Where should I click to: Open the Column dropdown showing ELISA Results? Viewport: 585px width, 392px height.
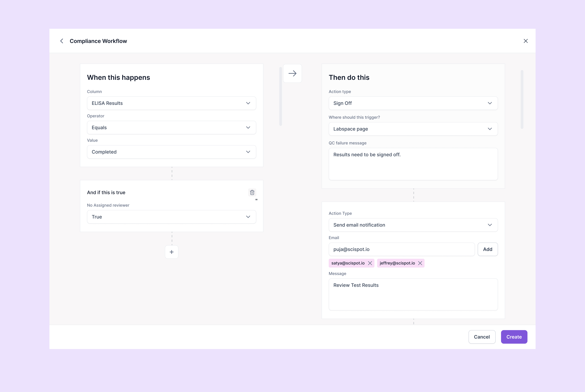coord(171,103)
